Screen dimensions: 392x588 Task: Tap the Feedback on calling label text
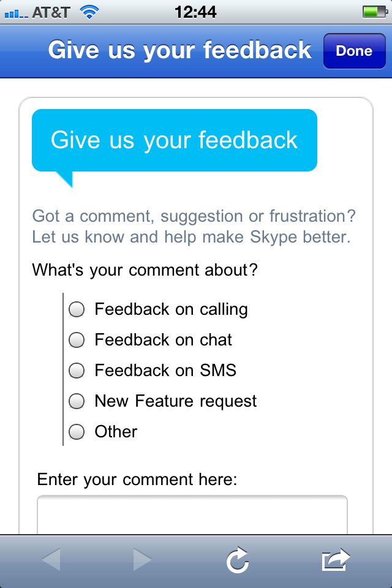(171, 309)
